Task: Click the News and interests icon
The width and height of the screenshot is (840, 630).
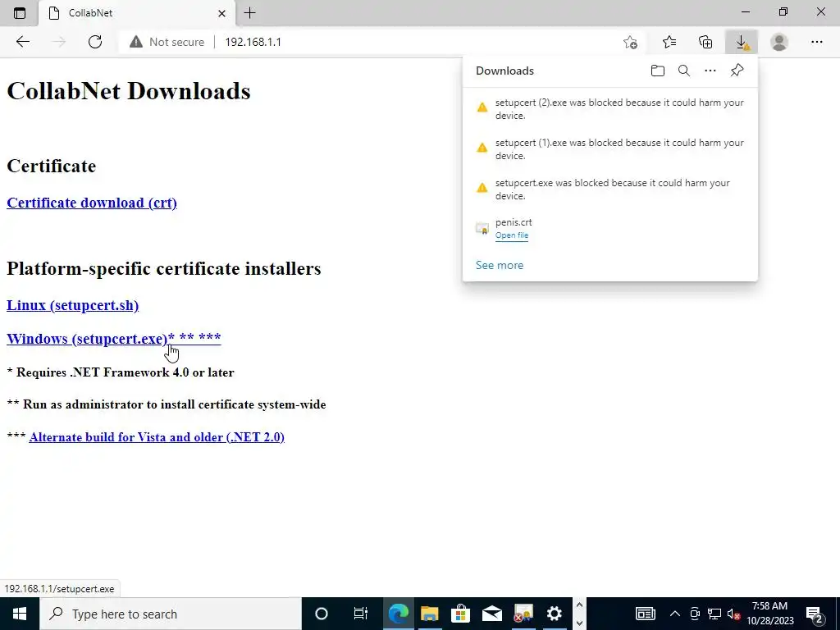Action: pos(646,614)
